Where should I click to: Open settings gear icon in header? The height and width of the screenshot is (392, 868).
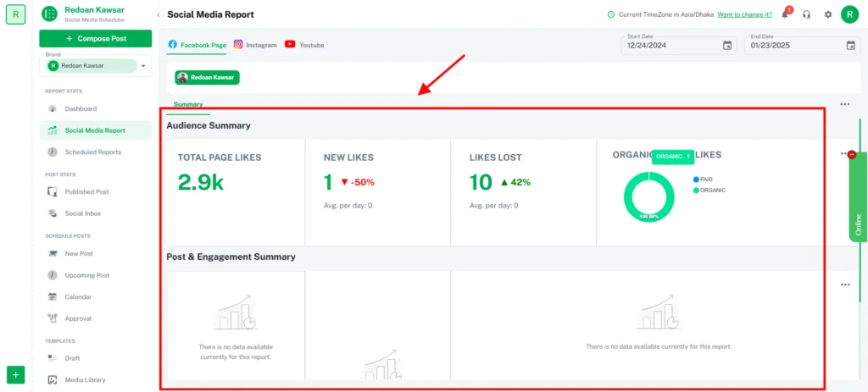click(827, 14)
